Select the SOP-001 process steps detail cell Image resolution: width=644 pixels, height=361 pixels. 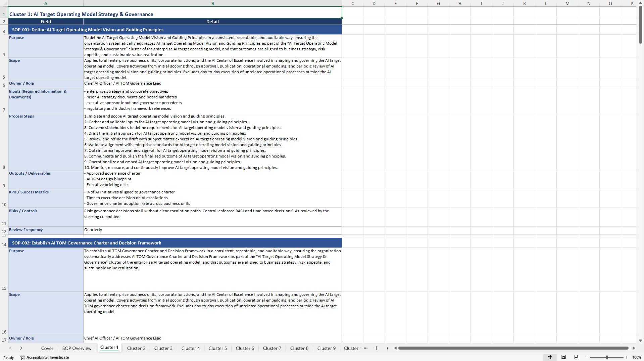coord(212,141)
